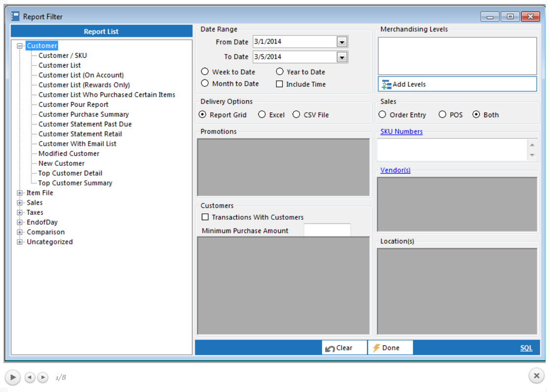Expand the Item File tree node
550x392 pixels.
tap(20, 193)
